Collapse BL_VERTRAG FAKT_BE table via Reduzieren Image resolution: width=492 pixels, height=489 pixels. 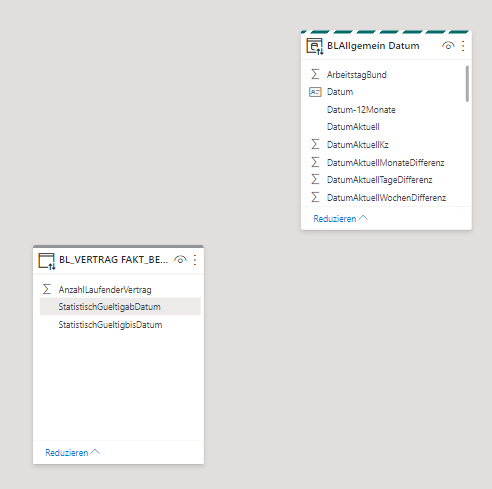(72, 453)
